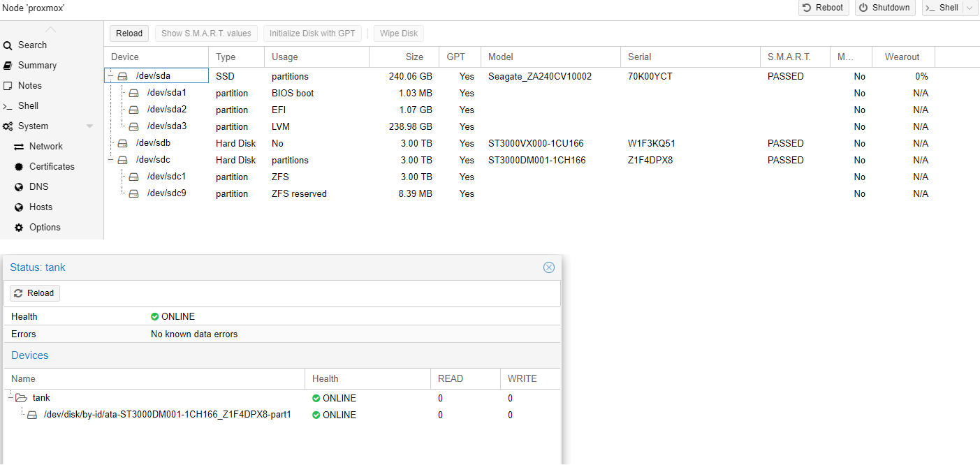Viewport: 980px width, 465px height.
Task: Open Search in the sidebar
Action: [x=32, y=45]
